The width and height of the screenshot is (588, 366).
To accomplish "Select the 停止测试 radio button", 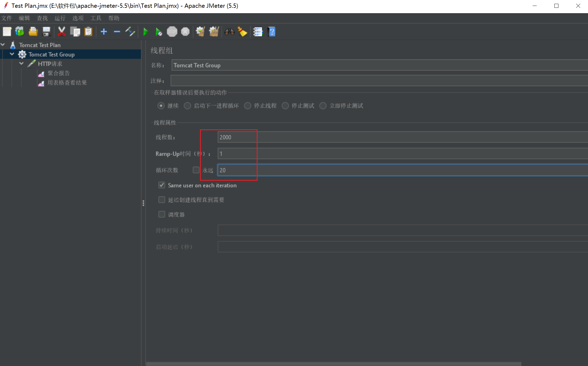I will (285, 106).
